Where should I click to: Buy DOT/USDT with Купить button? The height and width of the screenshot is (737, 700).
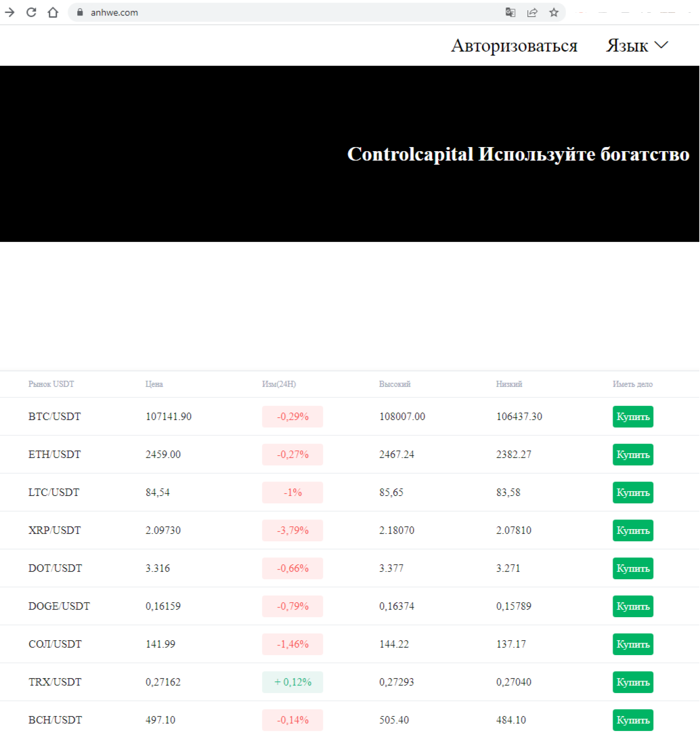tap(633, 568)
